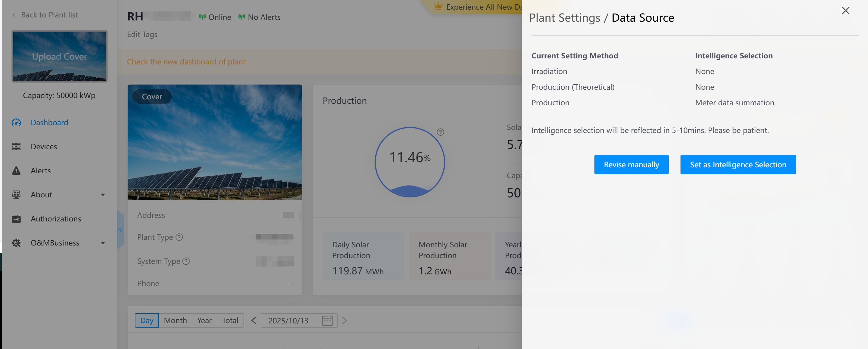Click the Alerts warning triangle icon
868x349 pixels.
pos(16,171)
